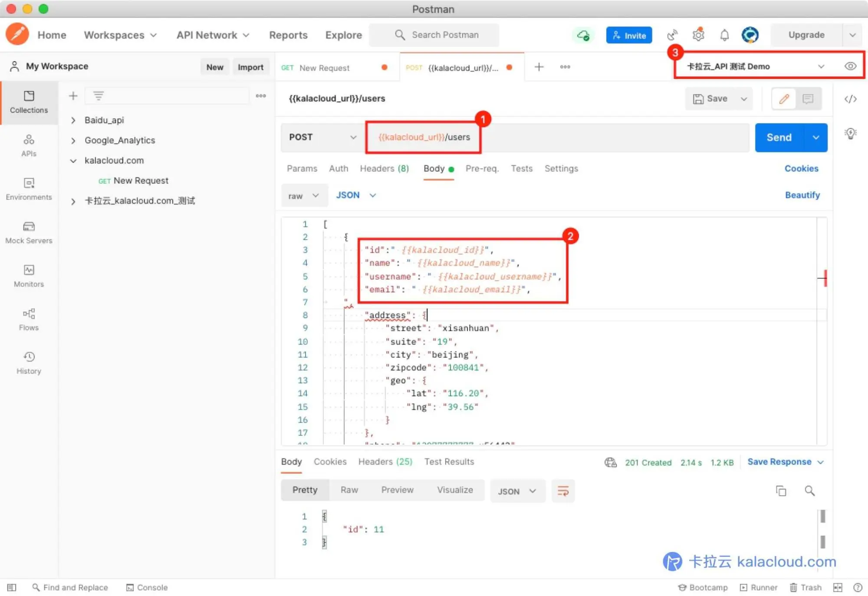This screenshot has height=596, width=868.
Task: Open the Save options arrow
Action: 743,99
